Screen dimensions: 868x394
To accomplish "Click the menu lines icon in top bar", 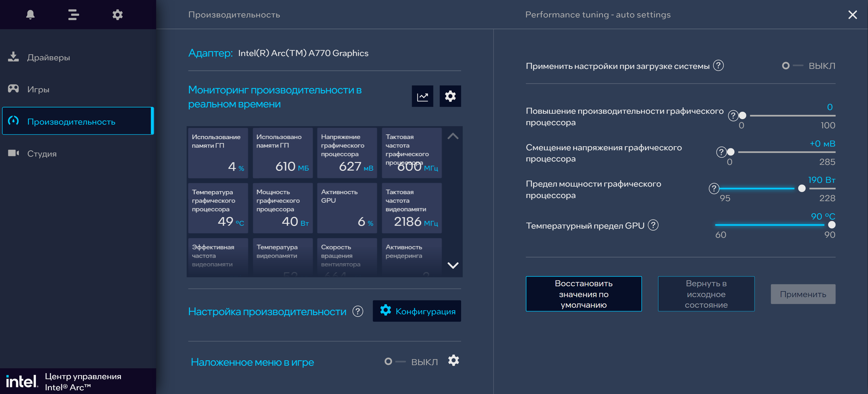I will coord(73,14).
